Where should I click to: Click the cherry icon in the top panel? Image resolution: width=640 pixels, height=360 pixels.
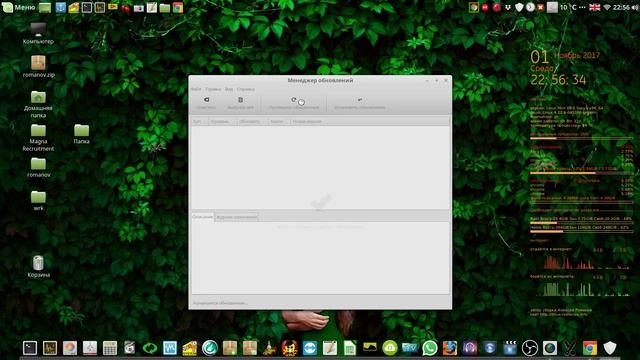pyautogui.click(x=126, y=7)
